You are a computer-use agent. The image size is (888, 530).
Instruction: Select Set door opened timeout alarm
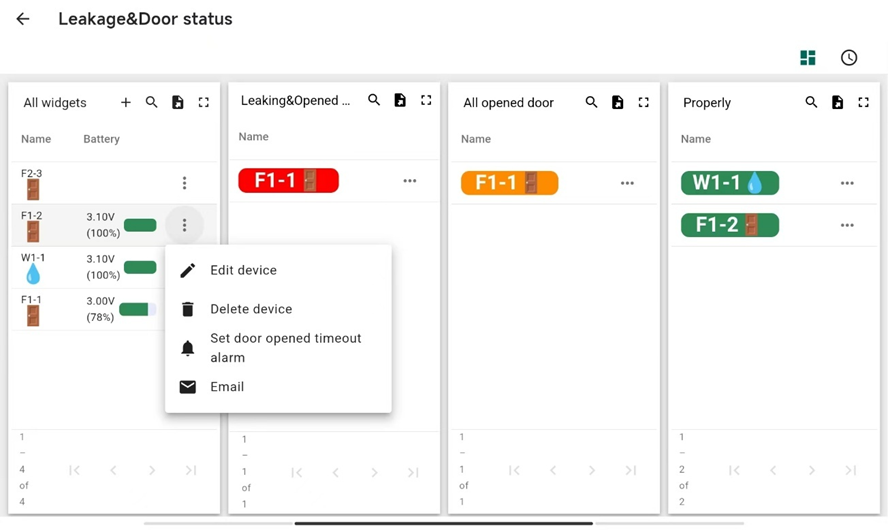[x=285, y=348]
